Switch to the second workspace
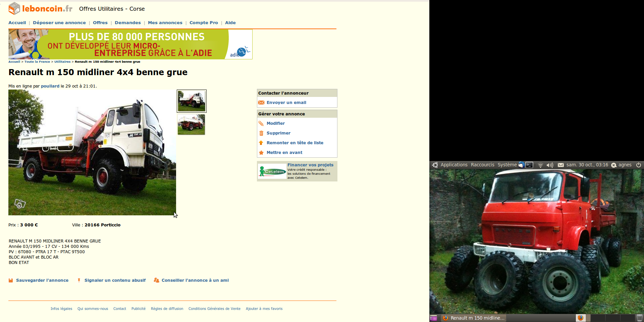The image size is (644, 322). pos(598,318)
